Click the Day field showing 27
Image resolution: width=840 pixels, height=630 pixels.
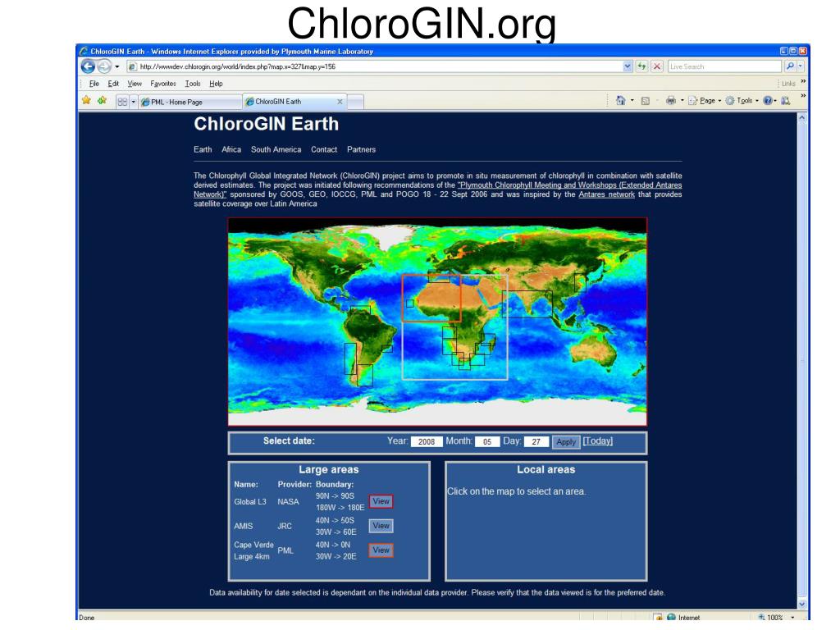[536, 441]
